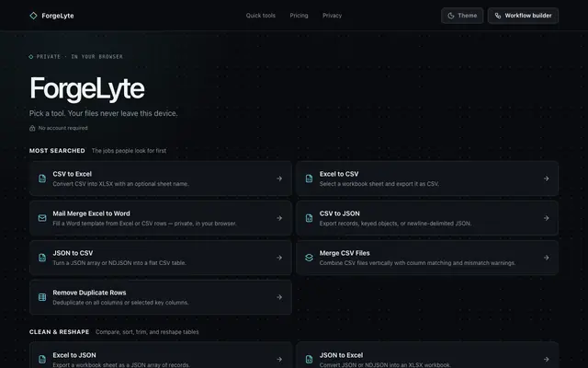588x368 pixels.
Task: Click the MOST SEARCHED section heading
Action: [x=57, y=151]
